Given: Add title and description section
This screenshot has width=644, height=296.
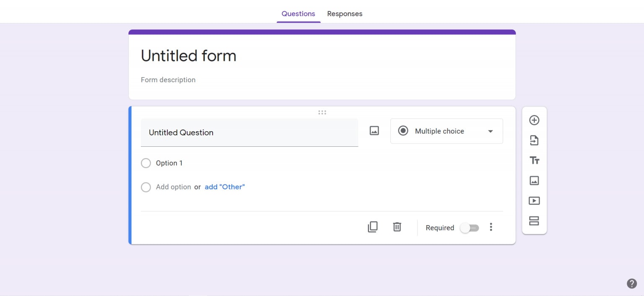Looking at the screenshot, I should pos(534,161).
